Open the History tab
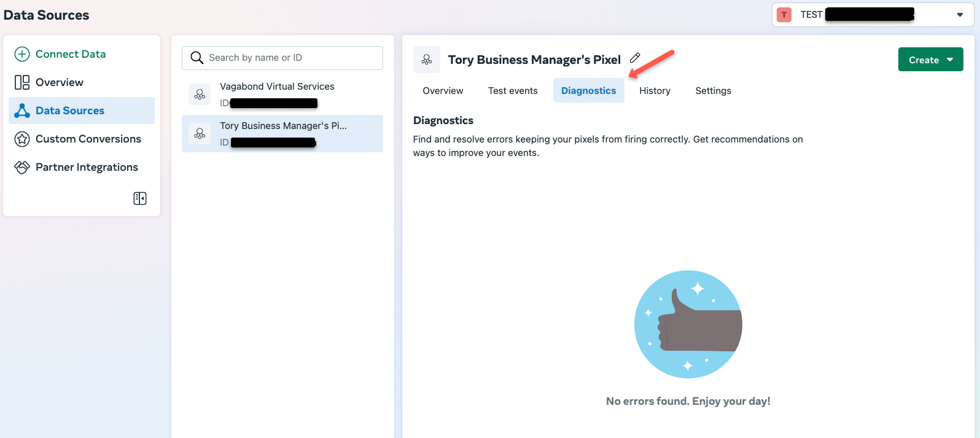Screen dimensions: 980x438 (655, 91)
